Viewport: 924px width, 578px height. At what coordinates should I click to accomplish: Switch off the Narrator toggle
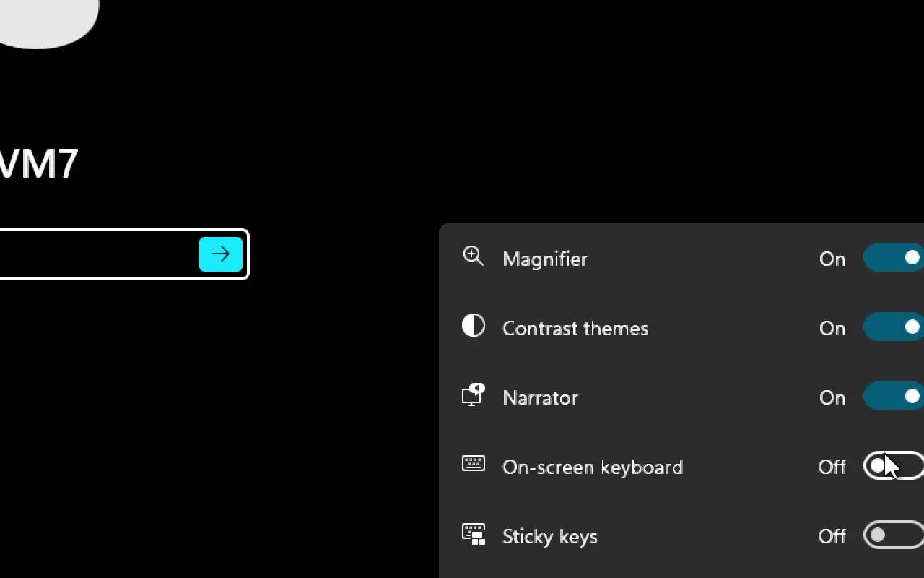(x=894, y=397)
